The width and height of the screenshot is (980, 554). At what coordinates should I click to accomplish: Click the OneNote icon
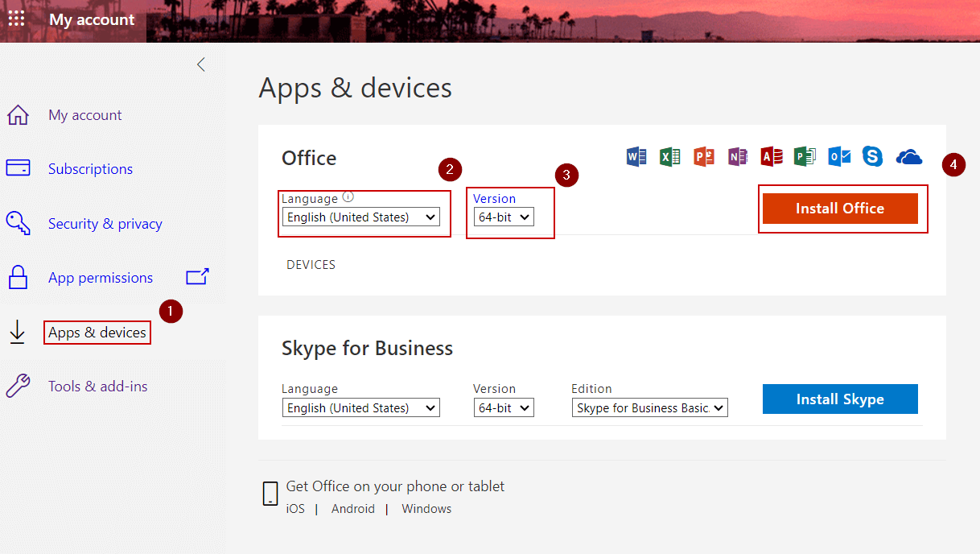click(x=737, y=156)
